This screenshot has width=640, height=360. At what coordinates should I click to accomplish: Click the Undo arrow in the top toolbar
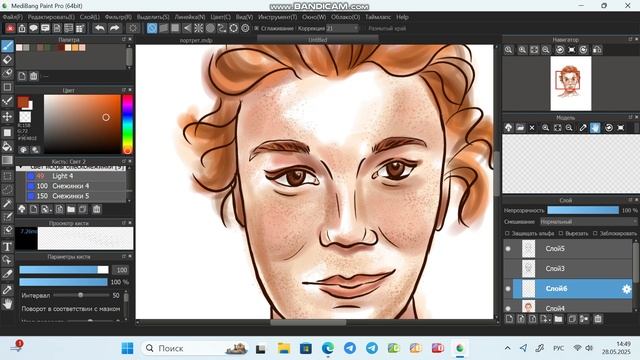coord(100,28)
